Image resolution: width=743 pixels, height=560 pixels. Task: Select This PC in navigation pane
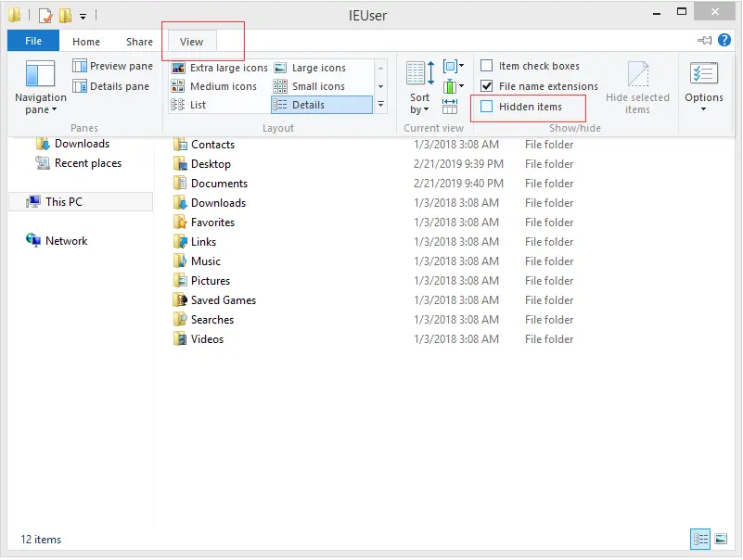[x=81, y=202]
